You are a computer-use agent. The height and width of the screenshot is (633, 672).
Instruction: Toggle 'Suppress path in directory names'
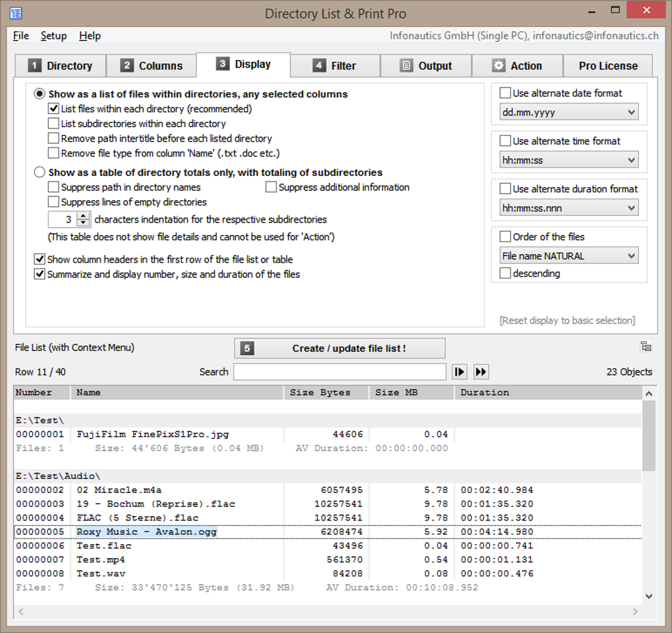53,187
